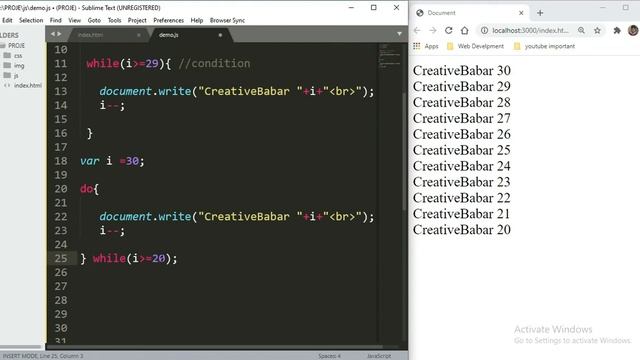
Task: Open the Edit menu in Sublime Text
Action: point(7,20)
